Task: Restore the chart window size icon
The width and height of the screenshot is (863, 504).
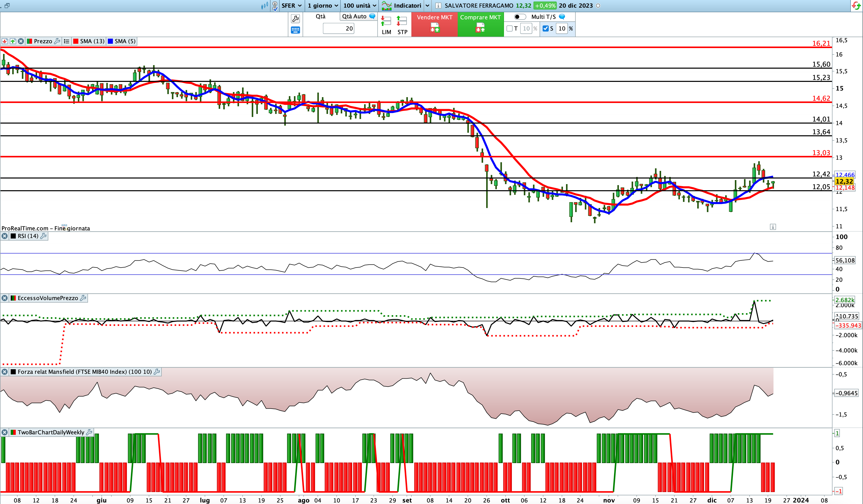Action: 7,6
